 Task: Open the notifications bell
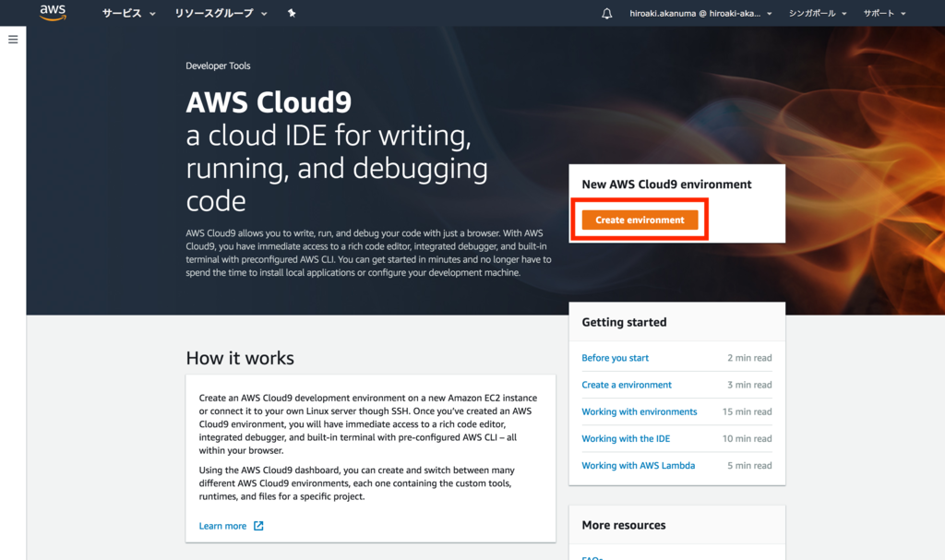coord(607,13)
